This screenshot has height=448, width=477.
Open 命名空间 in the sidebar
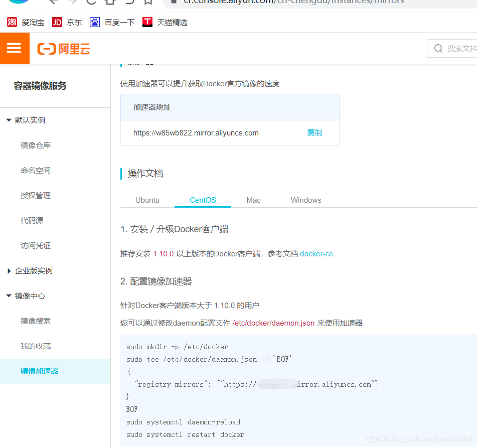click(36, 171)
